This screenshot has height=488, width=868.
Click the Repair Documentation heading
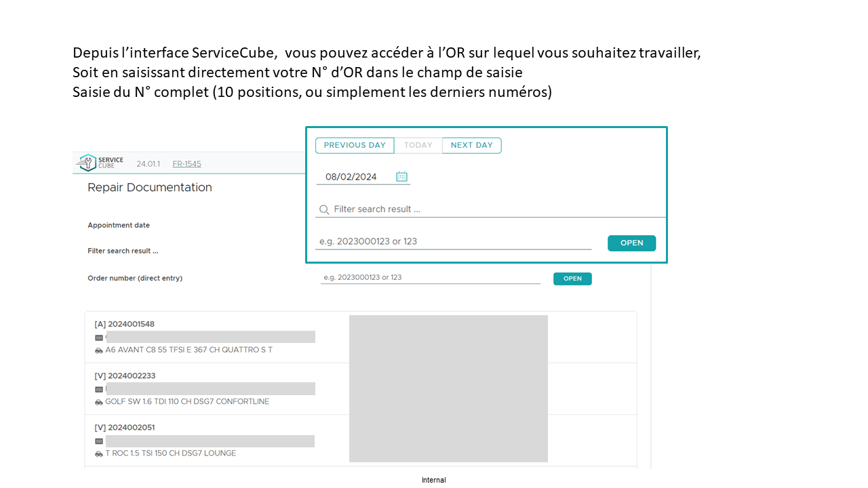point(150,187)
